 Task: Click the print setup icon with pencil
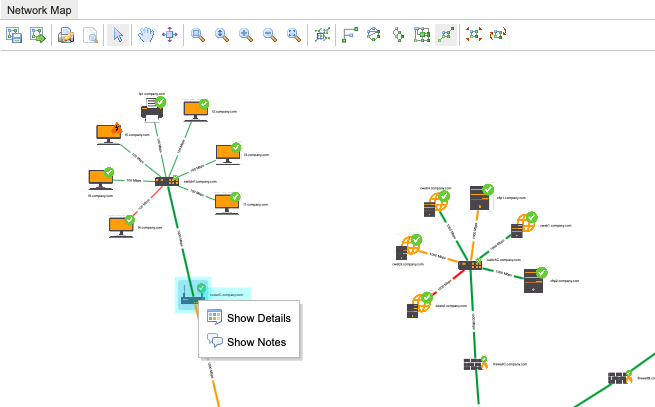tap(66, 35)
